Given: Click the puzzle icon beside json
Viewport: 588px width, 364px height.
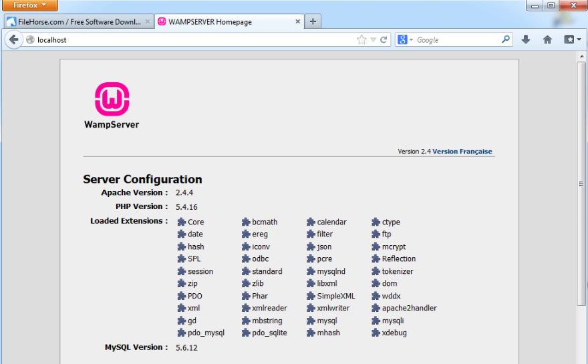Looking at the screenshot, I should point(311,246).
